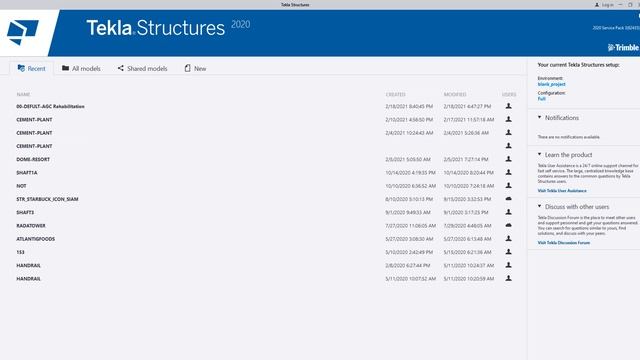Click Log in at the top right
This screenshot has height=360, width=640.
coord(604,5)
